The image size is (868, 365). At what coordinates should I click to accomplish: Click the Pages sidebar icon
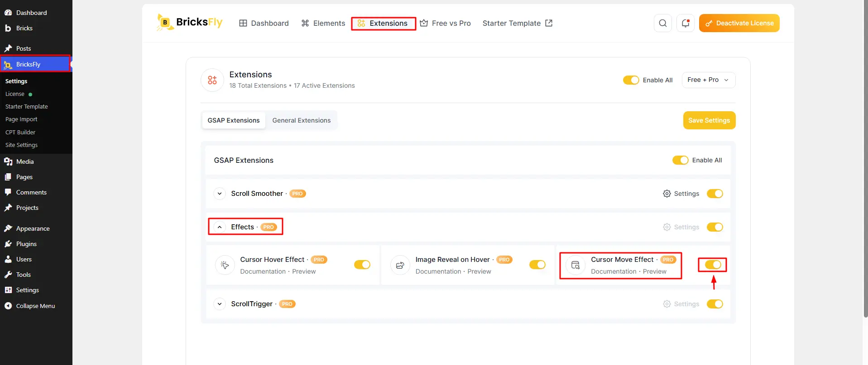click(8, 177)
